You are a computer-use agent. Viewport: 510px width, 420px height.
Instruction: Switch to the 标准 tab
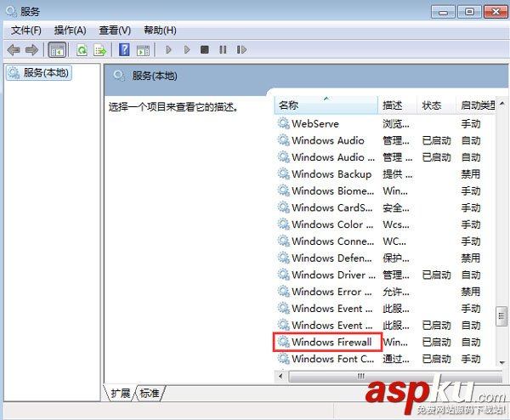pos(150,394)
